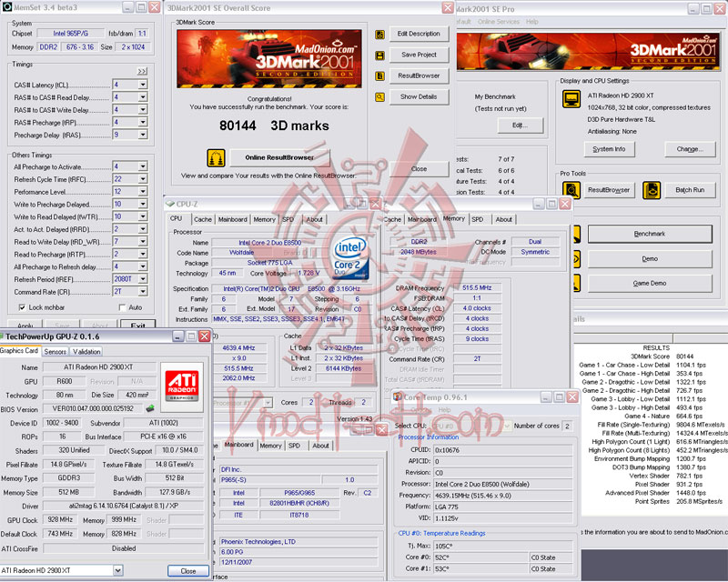Click the GPU Clock 928 MHz value

pos(60,519)
